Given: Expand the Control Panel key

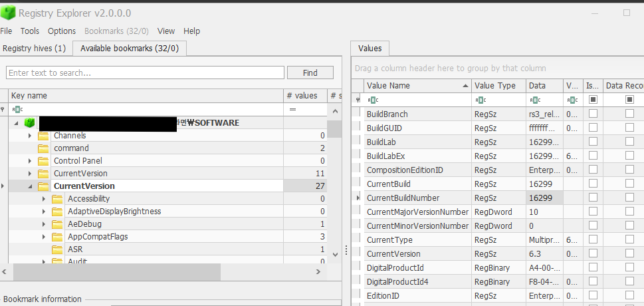Looking at the screenshot, I should (x=29, y=161).
